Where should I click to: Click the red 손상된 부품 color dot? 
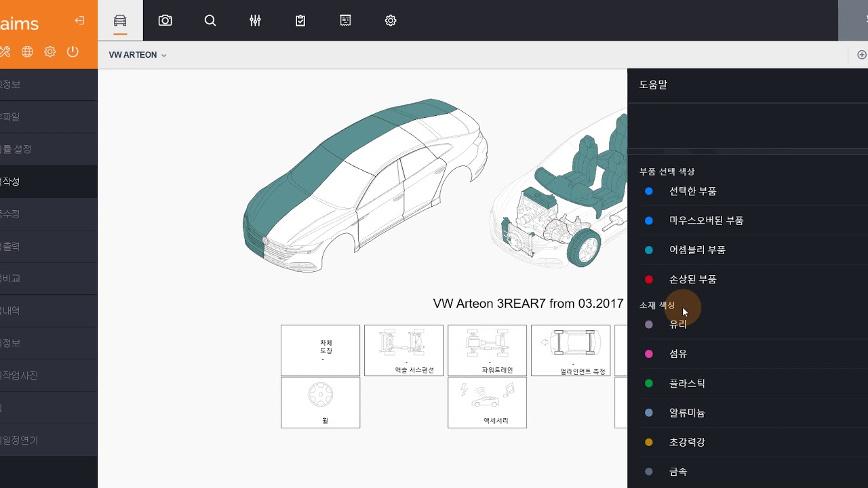click(x=649, y=279)
